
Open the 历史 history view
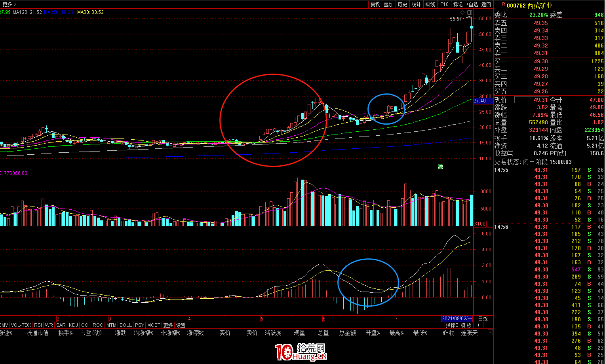click(x=402, y=4)
